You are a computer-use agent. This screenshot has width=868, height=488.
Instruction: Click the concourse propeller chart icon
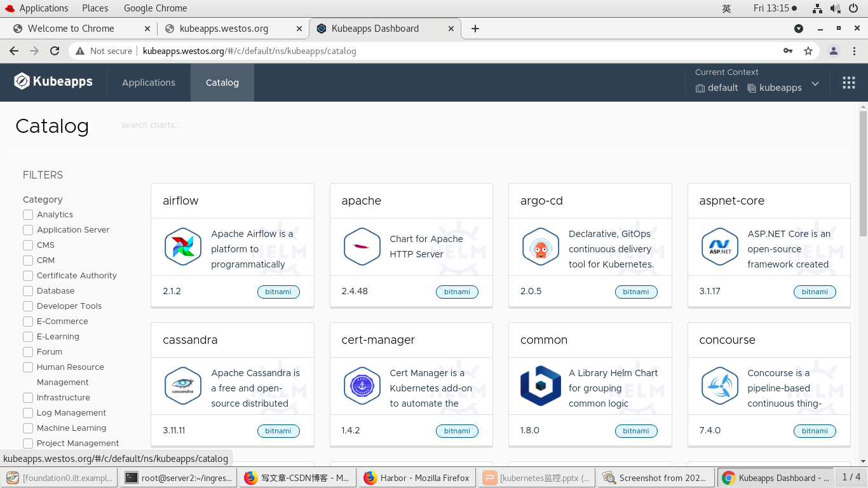coord(719,386)
